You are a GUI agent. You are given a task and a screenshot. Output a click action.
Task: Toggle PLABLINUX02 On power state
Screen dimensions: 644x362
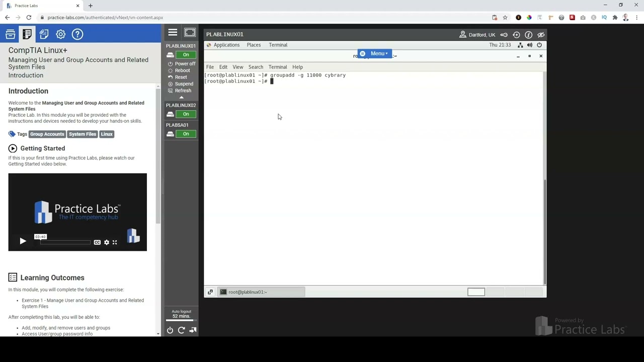point(186,114)
